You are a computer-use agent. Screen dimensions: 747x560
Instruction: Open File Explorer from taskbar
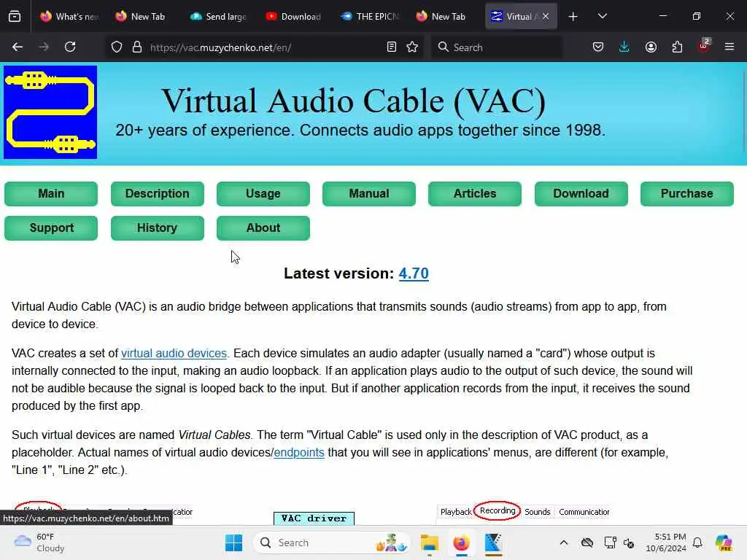pos(429,542)
